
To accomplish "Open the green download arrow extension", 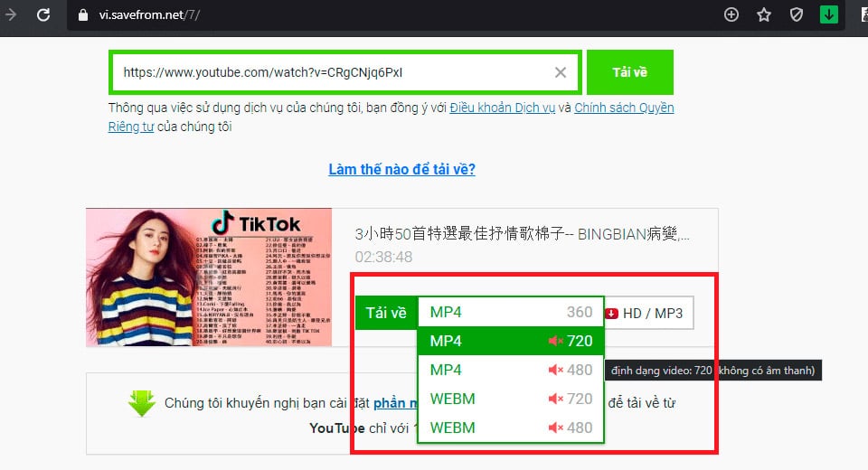I will [x=829, y=15].
